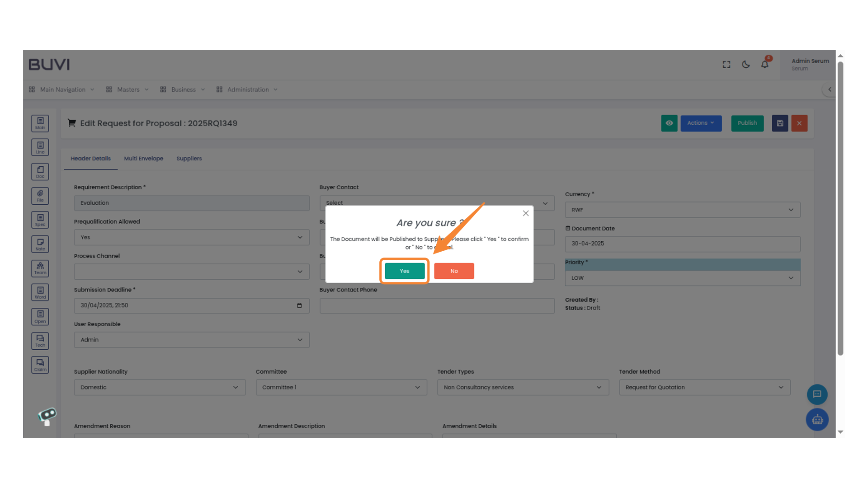
Task: Open the Tender Method dropdown
Action: [x=704, y=387]
